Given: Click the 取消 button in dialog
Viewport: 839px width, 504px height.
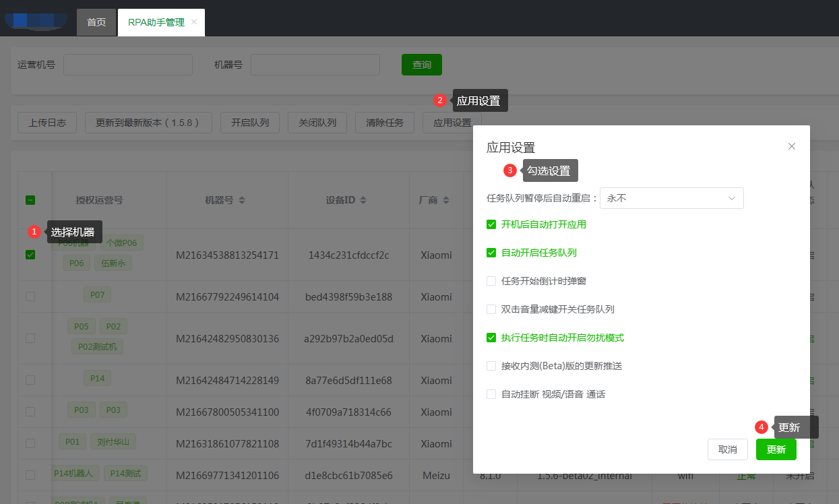Looking at the screenshot, I should [728, 449].
